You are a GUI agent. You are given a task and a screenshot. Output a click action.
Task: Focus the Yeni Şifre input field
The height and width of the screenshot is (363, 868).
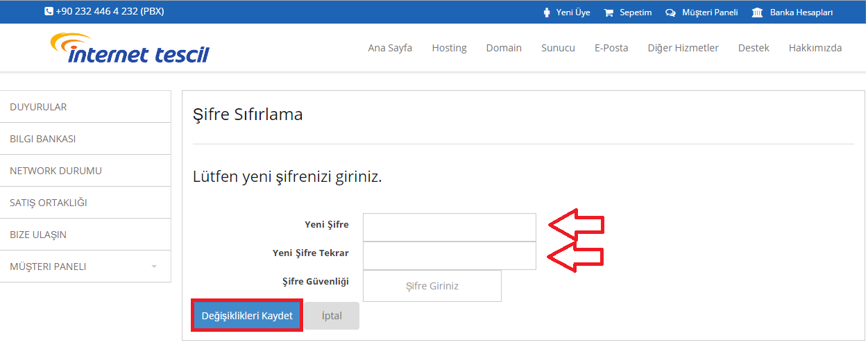click(x=450, y=227)
